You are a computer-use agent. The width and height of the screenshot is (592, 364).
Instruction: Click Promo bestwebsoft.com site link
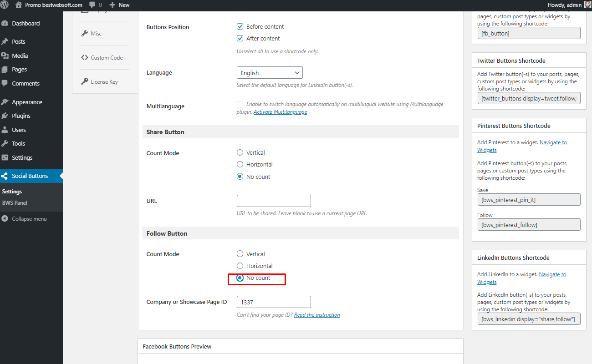click(54, 5)
